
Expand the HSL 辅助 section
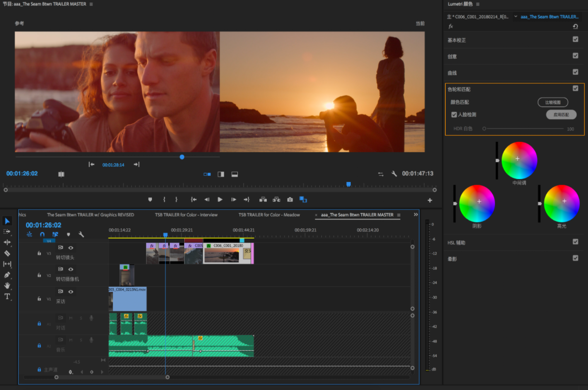coord(456,243)
